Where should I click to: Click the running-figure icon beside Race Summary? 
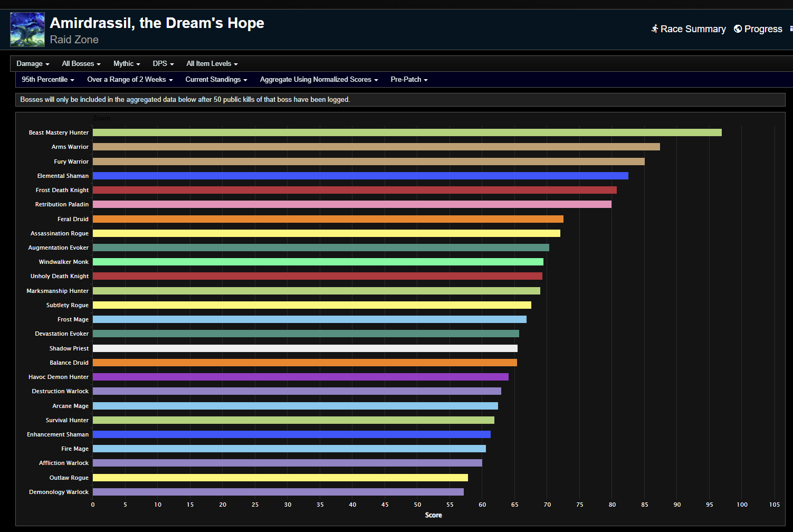[x=655, y=29]
